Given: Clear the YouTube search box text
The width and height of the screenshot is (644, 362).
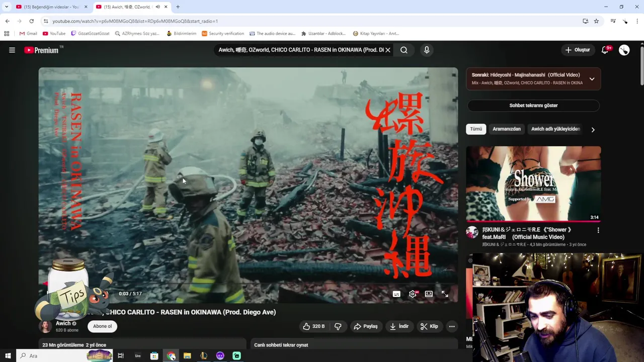Looking at the screenshot, I should pos(388,50).
